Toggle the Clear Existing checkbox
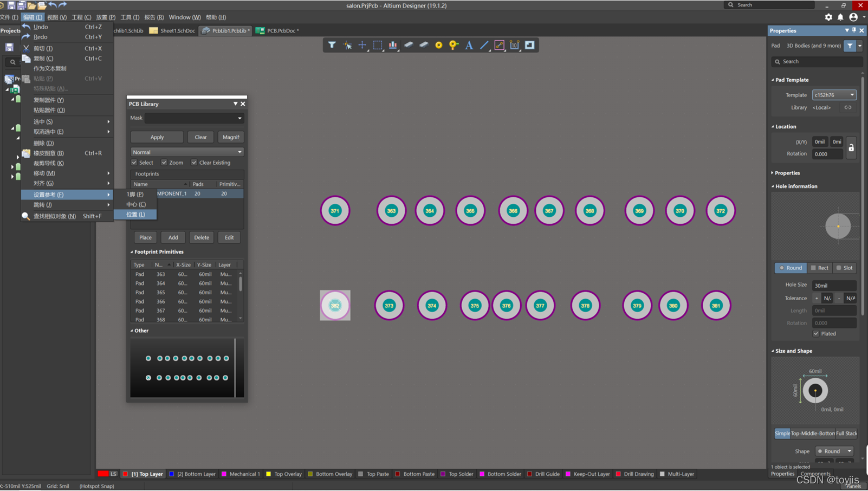868x491 pixels. 194,163
